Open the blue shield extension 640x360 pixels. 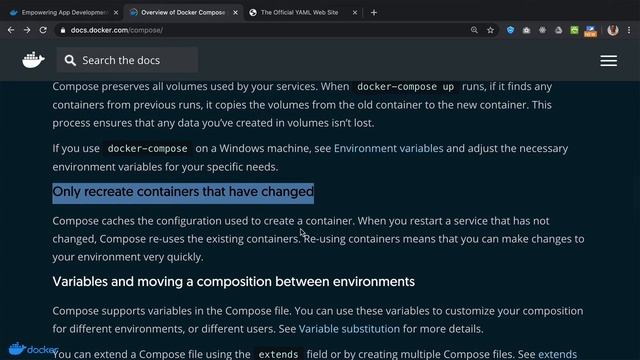pyautogui.click(x=510, y=30)
